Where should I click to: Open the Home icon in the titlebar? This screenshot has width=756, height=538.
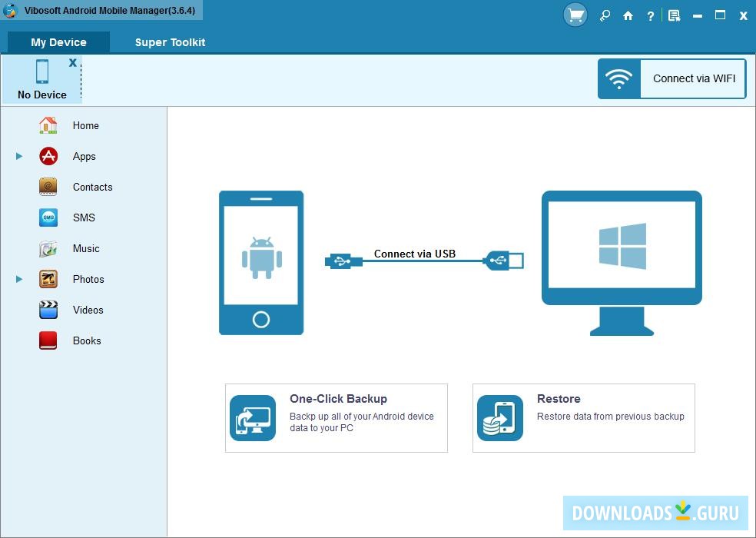(x=628, y=15)
